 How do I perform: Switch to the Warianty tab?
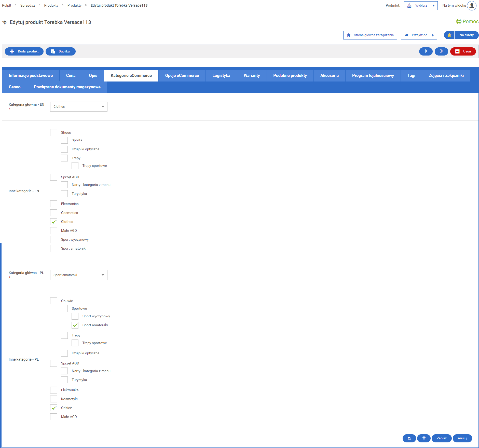(x=252, y=76)
